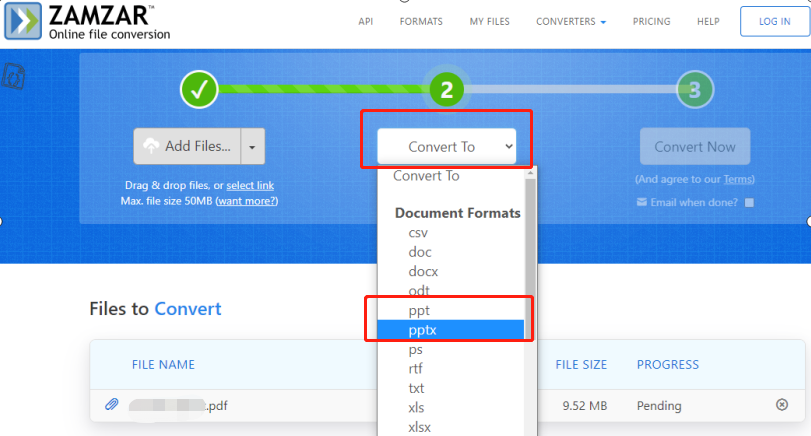Click the FILE NAME column header
The width and height of the screenshot is (811, 436).
(x=163, y=365)
